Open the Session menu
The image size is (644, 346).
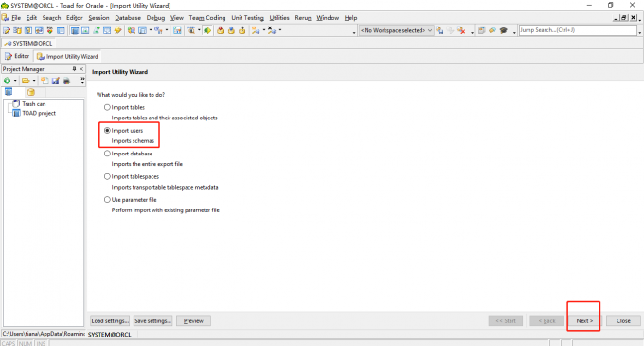99,18
